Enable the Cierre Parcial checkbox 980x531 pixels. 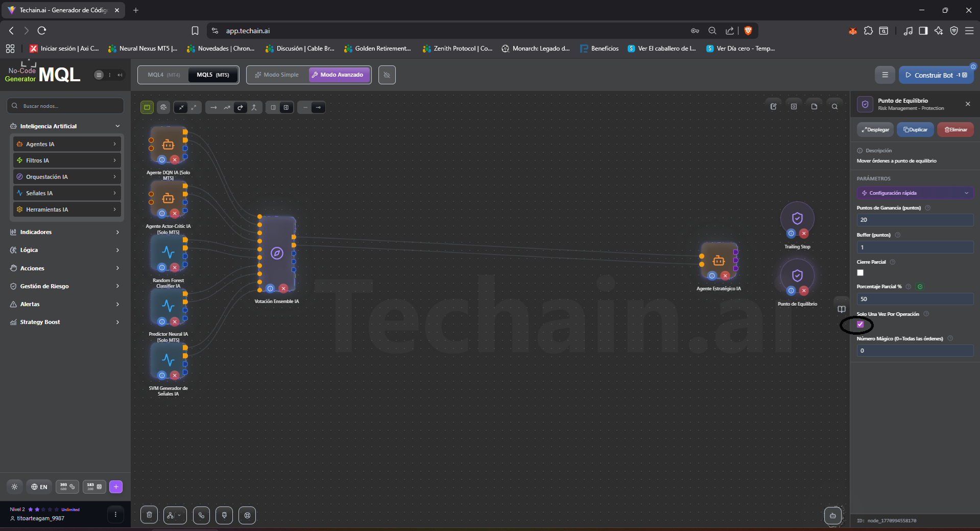(x=861, y=273)
